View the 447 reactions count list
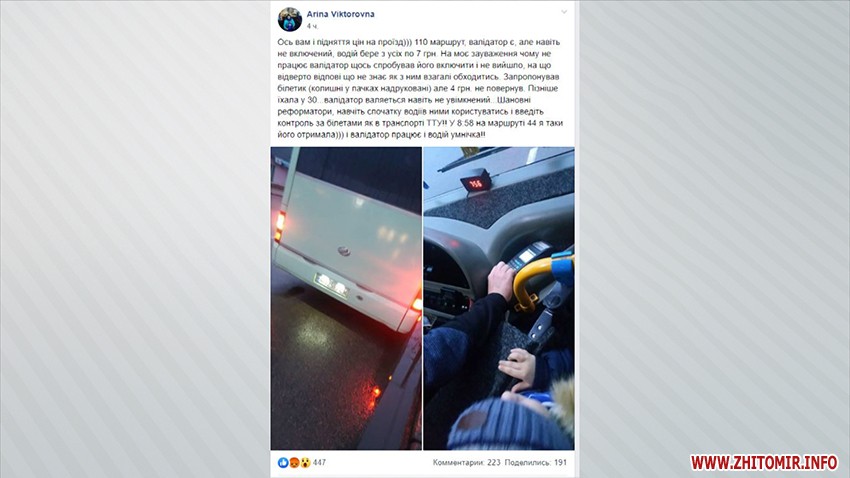The height and width of the screenshot is (478, 850). pos(319,462)
